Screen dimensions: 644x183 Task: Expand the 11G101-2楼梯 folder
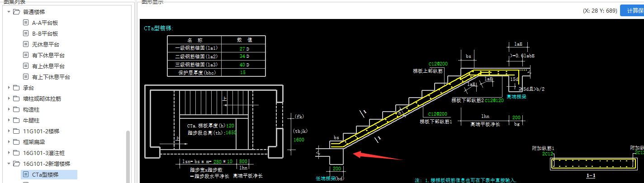[x=9, y=131]
